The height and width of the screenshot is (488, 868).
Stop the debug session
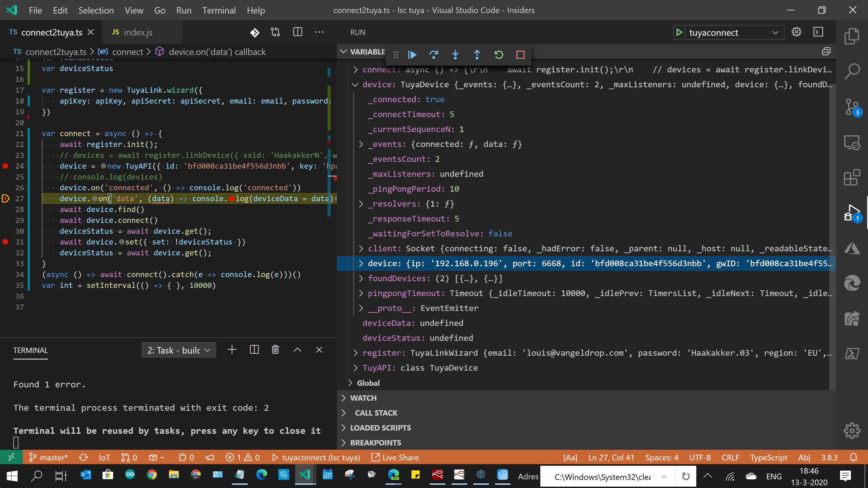(520, 54)
